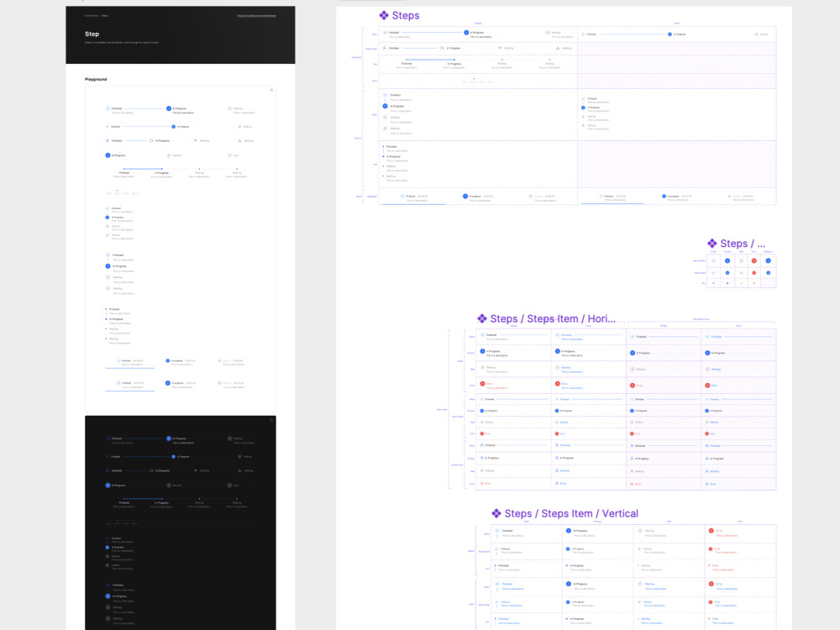This screenshot has height=630, width=840.
Task: Click corner icon of the dark Playground card
Action: point(271,420)
